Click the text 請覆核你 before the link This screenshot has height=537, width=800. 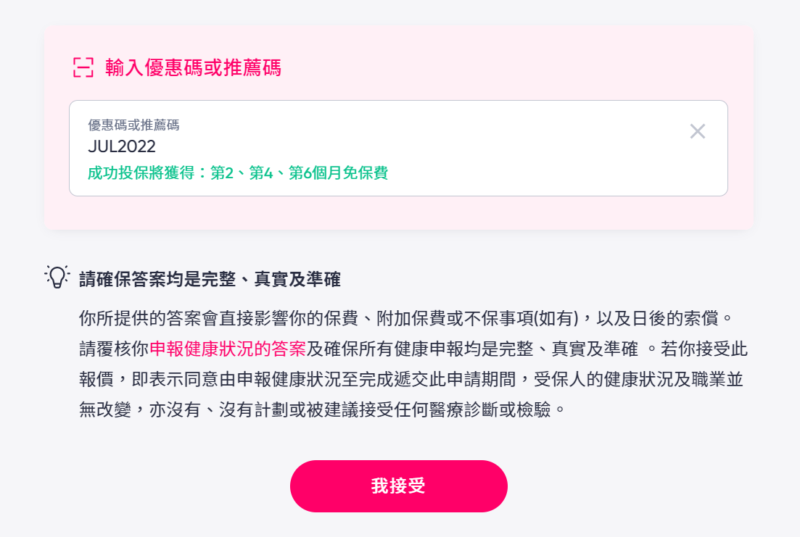click(x=114, y=349)
